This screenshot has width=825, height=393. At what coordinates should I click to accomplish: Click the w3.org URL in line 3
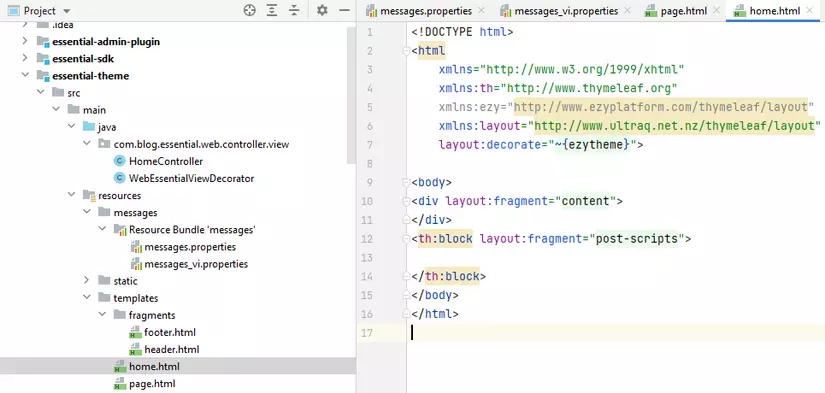(x=582, y=69)
